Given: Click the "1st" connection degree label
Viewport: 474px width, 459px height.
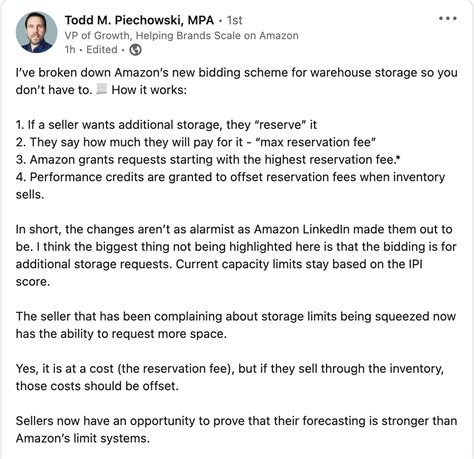Looking at the screenshot, I should pos(234,21).
